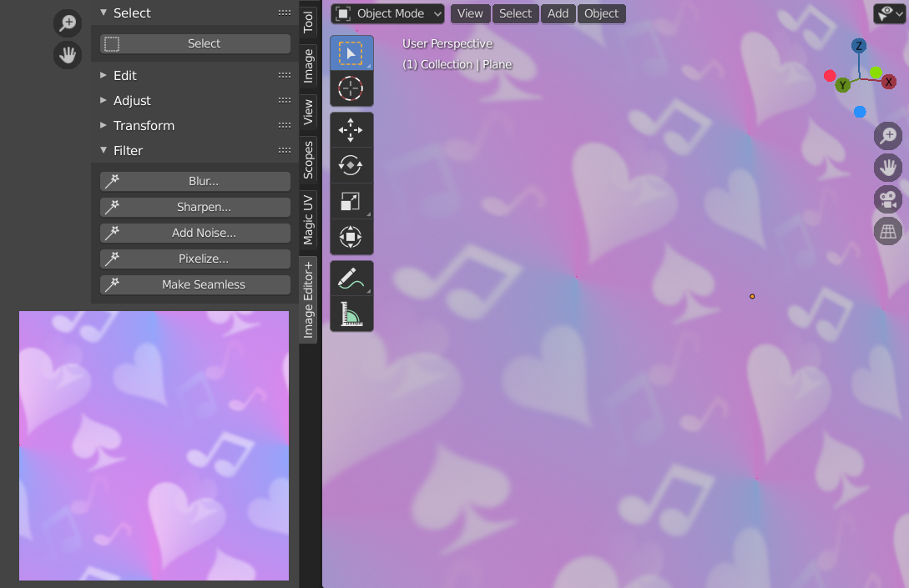909x588 pixels.
Task: Select the Transform tool
Action: point(351,236)
